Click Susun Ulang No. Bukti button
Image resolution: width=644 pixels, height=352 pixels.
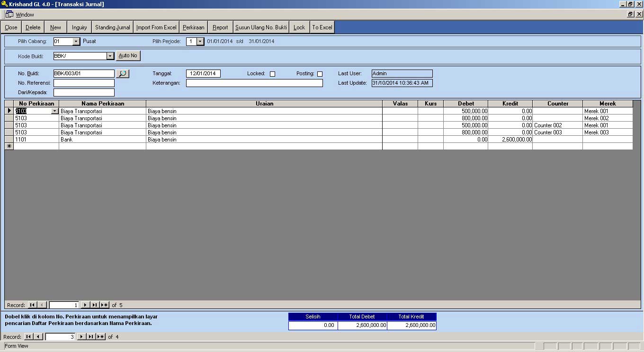[x=261, y=27]
